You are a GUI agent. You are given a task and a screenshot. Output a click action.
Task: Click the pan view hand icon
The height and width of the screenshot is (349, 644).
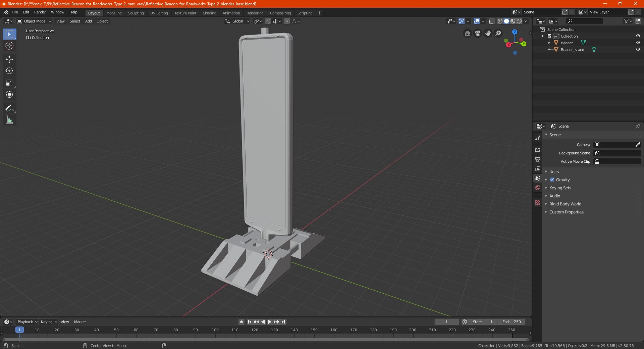pyautogui.click(x=488, y=33)
